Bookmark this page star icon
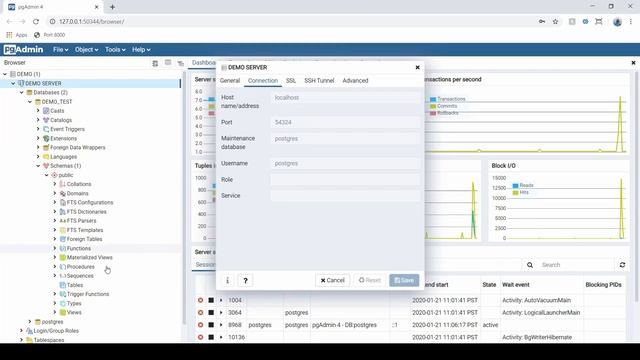Viewport: 640px width, 360px height. click(x=555, y=22)
